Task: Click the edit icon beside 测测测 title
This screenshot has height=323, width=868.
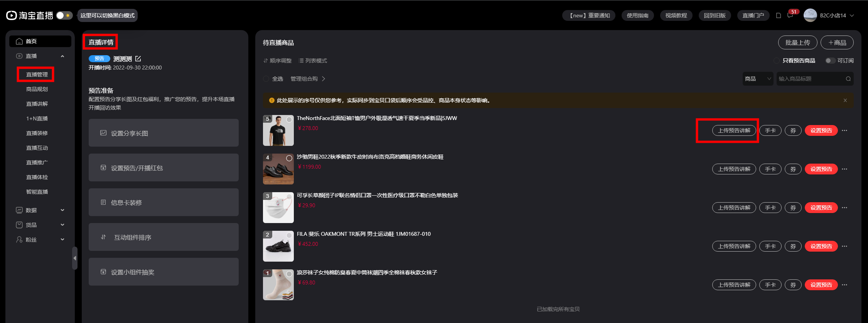Action: [x=138, y=59]
